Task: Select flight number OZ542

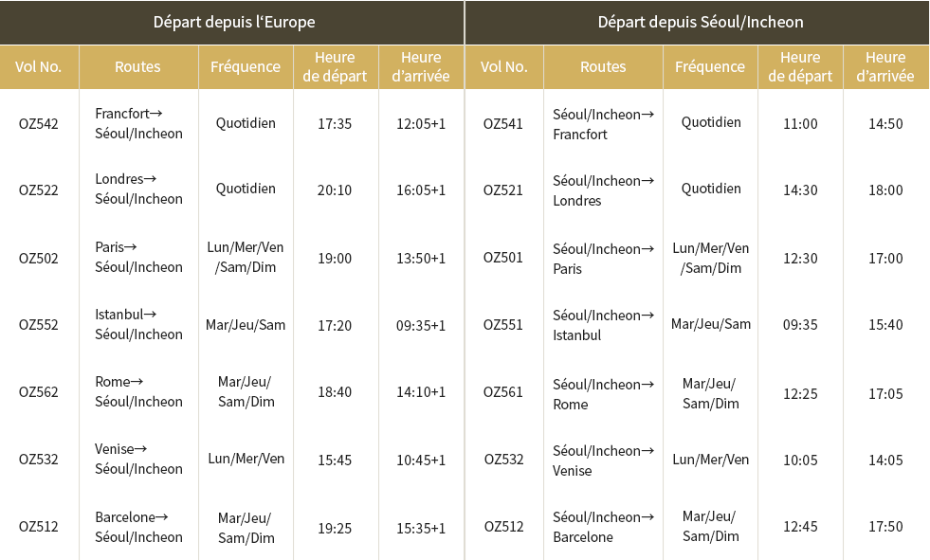Action: 39,124
